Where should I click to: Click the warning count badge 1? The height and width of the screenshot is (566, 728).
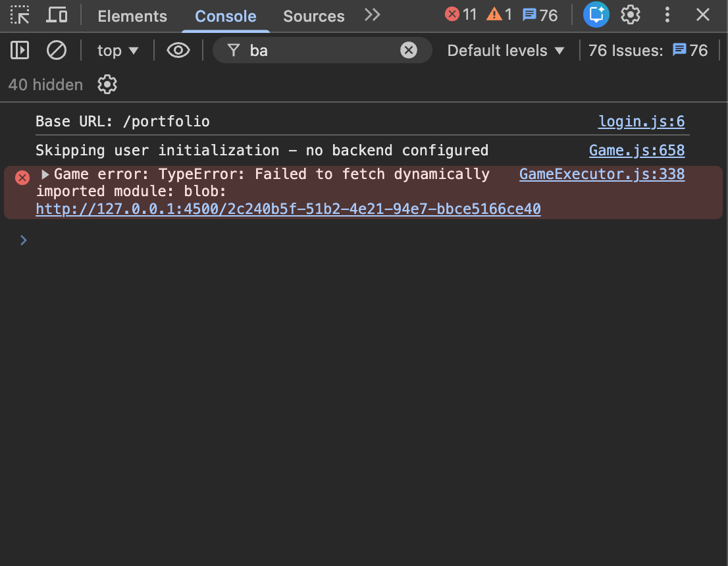pyautogui.click(x=499, y=15)
